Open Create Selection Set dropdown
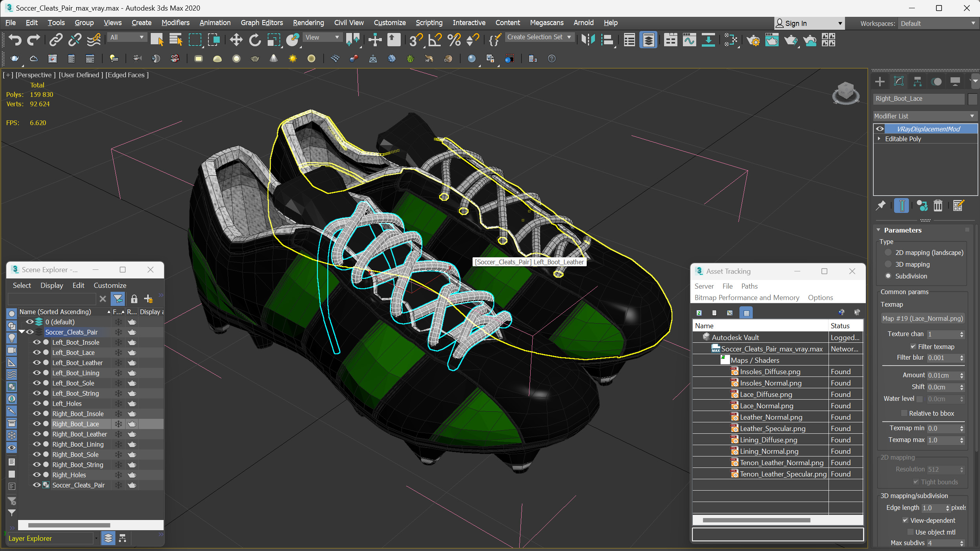Image resolution: width=980 pixels, height=551 pixels. [540, 37]
